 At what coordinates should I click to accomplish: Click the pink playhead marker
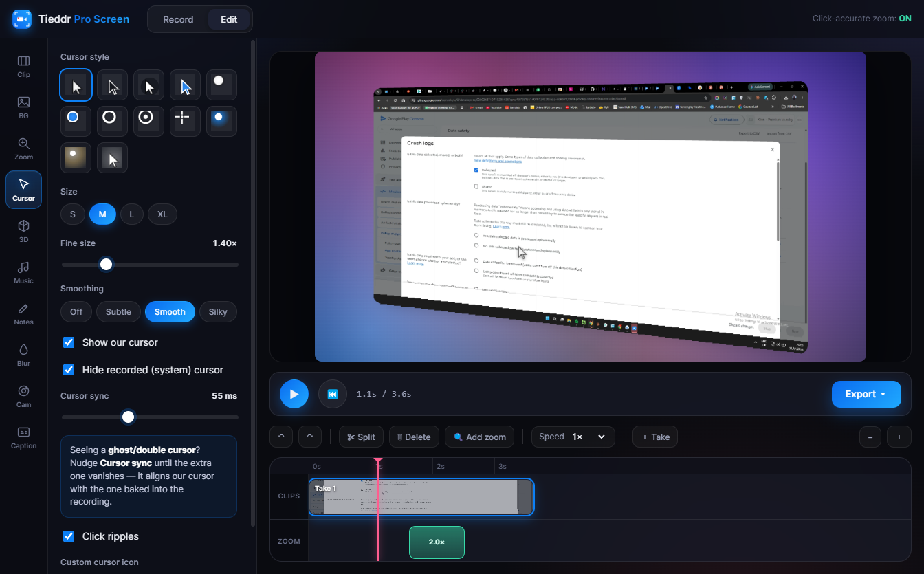tap(377, 462)
